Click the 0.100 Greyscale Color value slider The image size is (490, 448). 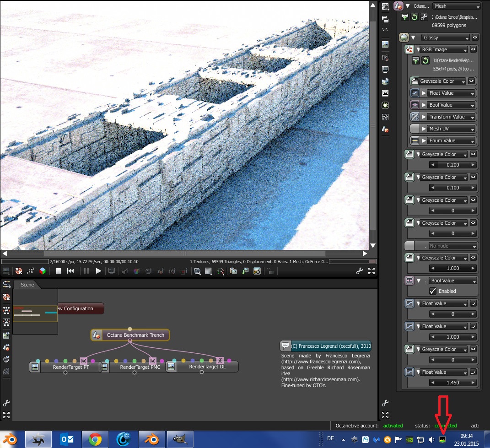453,188
